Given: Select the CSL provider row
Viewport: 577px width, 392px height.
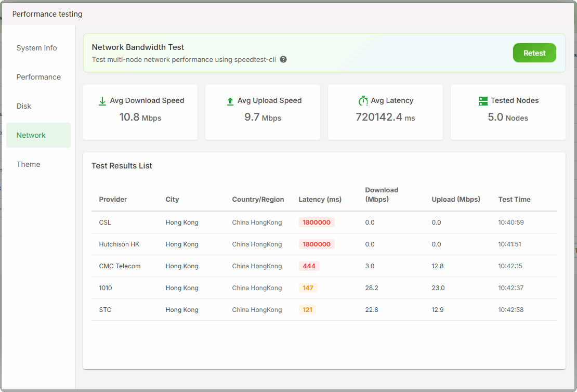Looking at the screenshot, I should point(105,223).
